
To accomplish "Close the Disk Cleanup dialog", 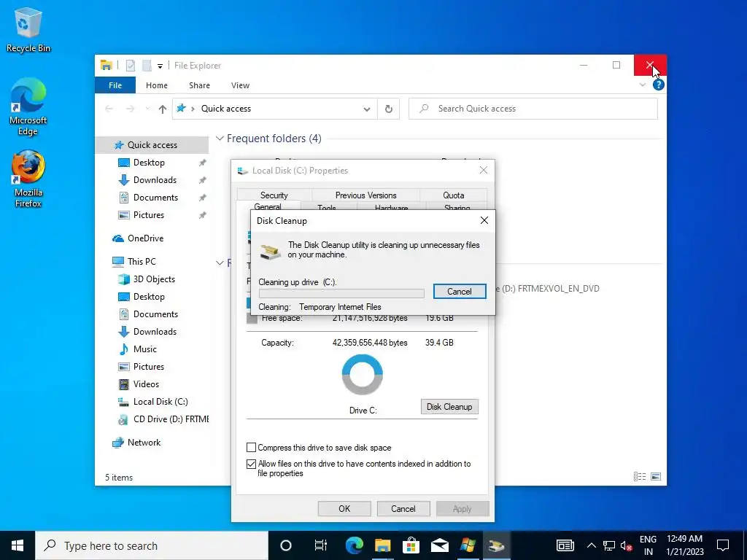I will (484, 220).
